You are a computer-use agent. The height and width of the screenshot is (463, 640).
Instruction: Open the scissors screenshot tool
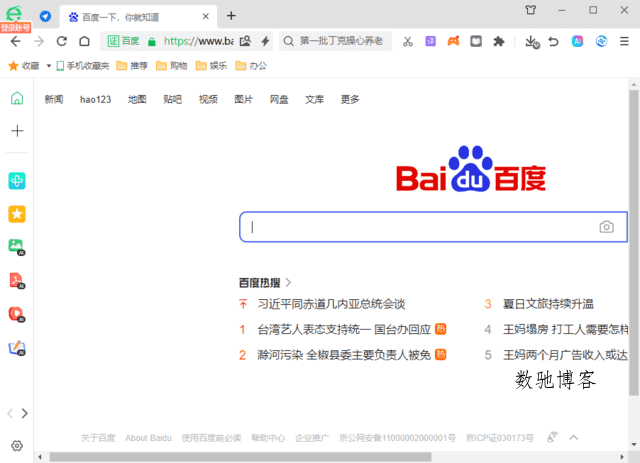point(408,41)
